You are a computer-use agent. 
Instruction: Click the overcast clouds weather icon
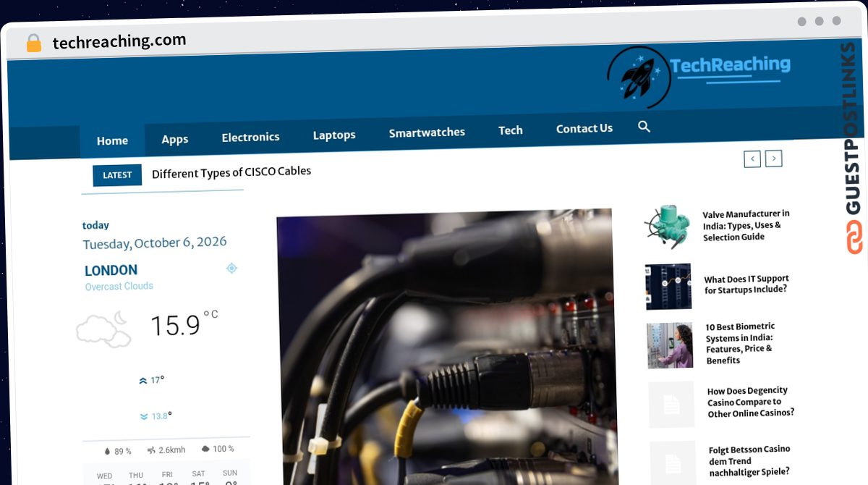104,329
